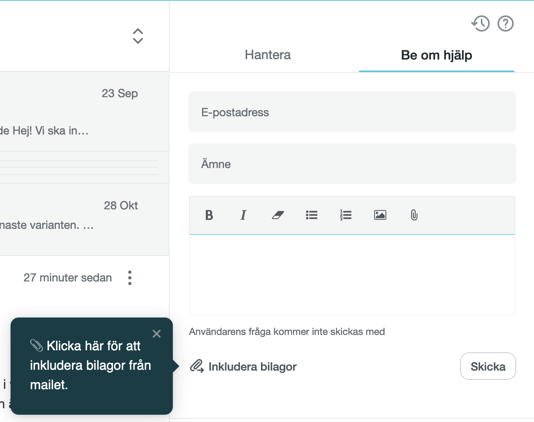Open the 23 Sep conversation
Viewport: 534px width, 422px height.
point(84,112)
